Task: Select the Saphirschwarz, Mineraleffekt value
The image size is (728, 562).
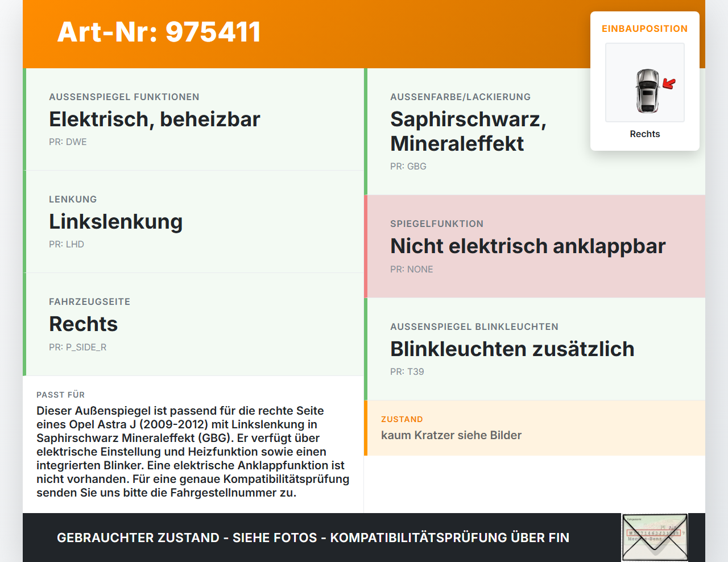Action: pyautogui.click(x=468, y=131)
